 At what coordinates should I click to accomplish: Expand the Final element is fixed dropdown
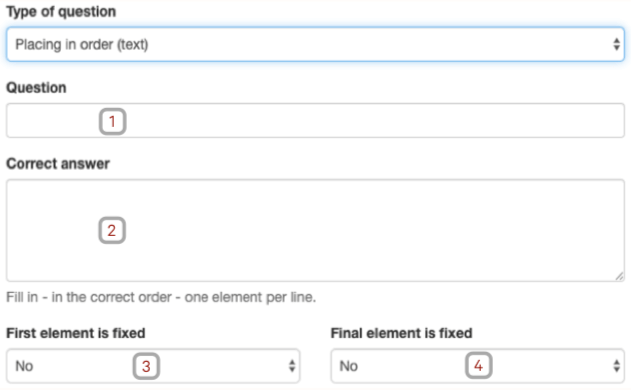click(x=477, y=366)
